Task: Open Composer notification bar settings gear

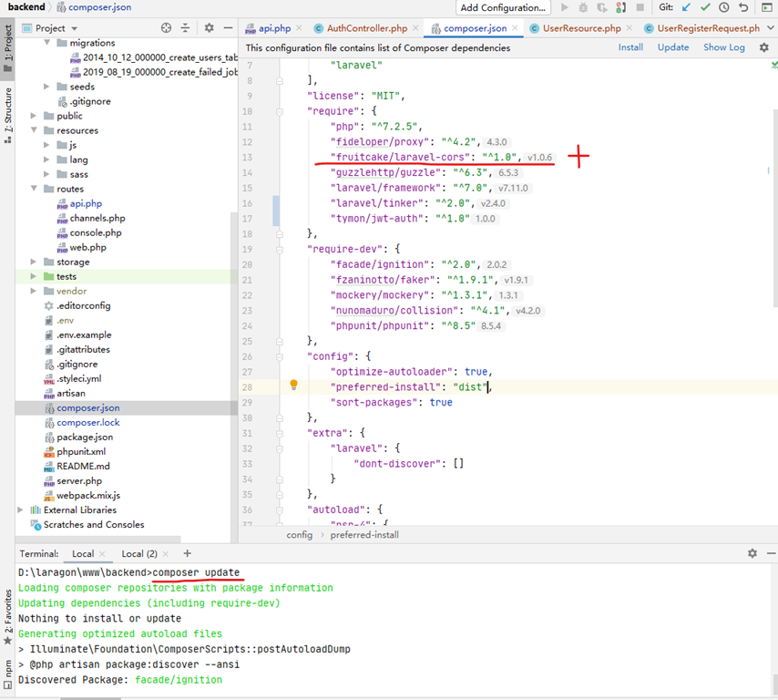Action: (763, 47)
